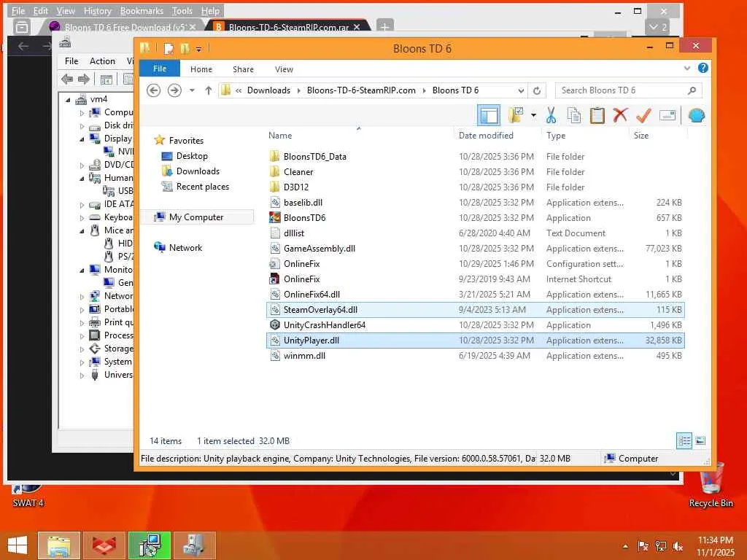Open the Share ribbon tab
This screenshot has height=560, width=747.
coord(243,69)
